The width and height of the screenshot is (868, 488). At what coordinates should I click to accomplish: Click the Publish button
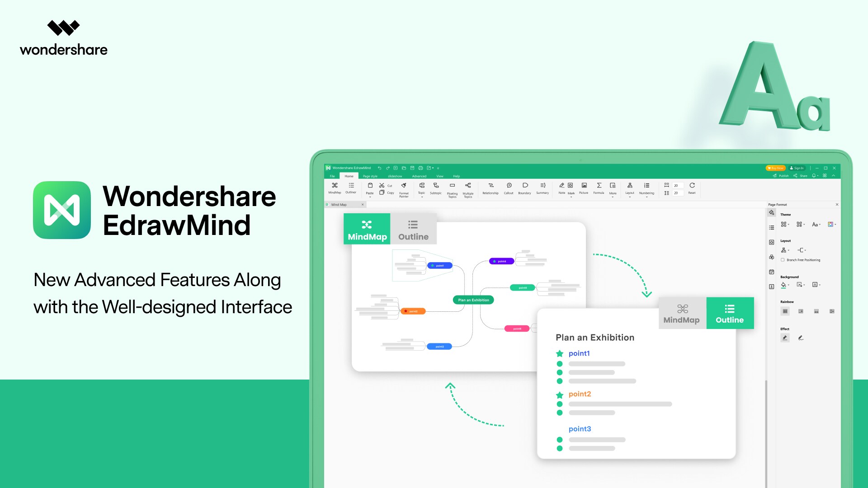click(x=781, y=176)
